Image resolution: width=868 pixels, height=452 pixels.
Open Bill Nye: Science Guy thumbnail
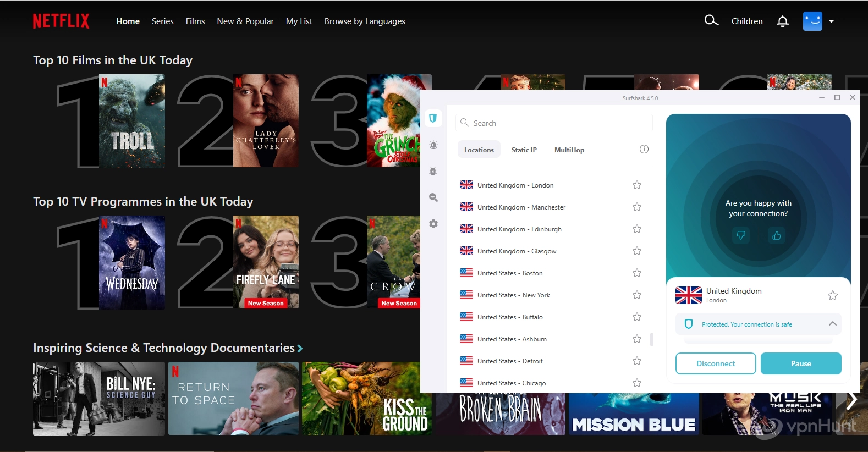[99, 399]
